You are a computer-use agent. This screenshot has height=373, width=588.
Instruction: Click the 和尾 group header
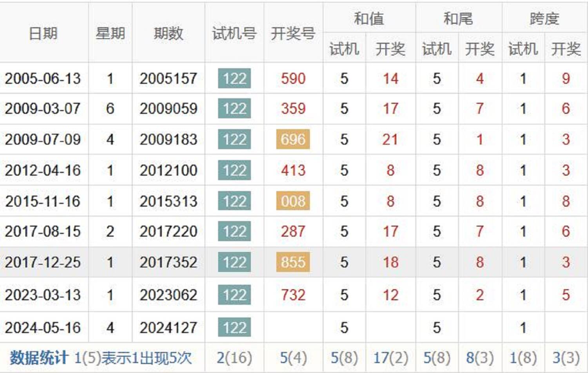[458, 18]
